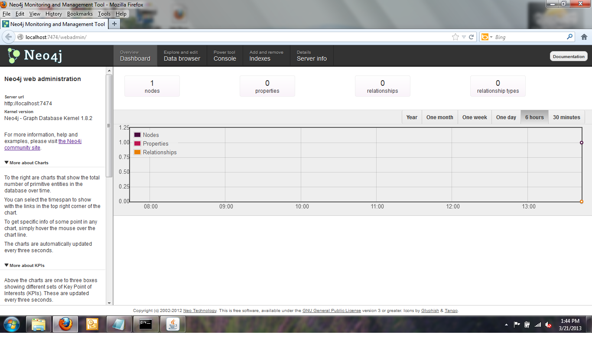Click the sidebar scrollbar down arrow
The image size is (592, 364).
[x=109, y=303]
